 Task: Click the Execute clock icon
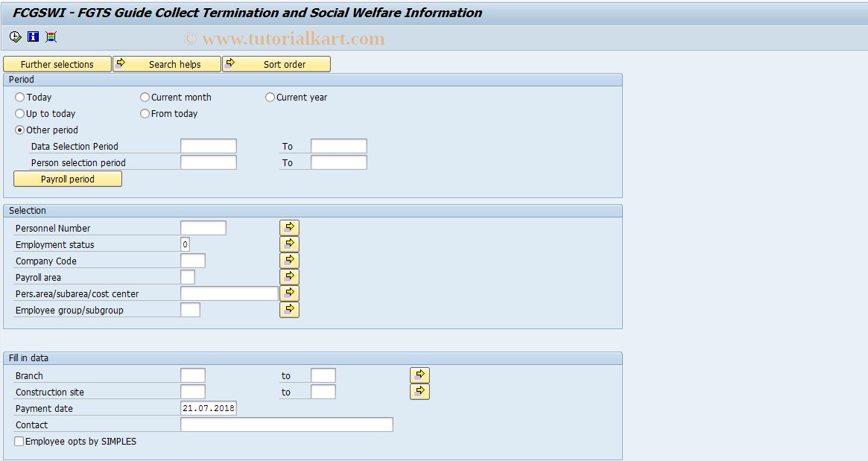16,37
